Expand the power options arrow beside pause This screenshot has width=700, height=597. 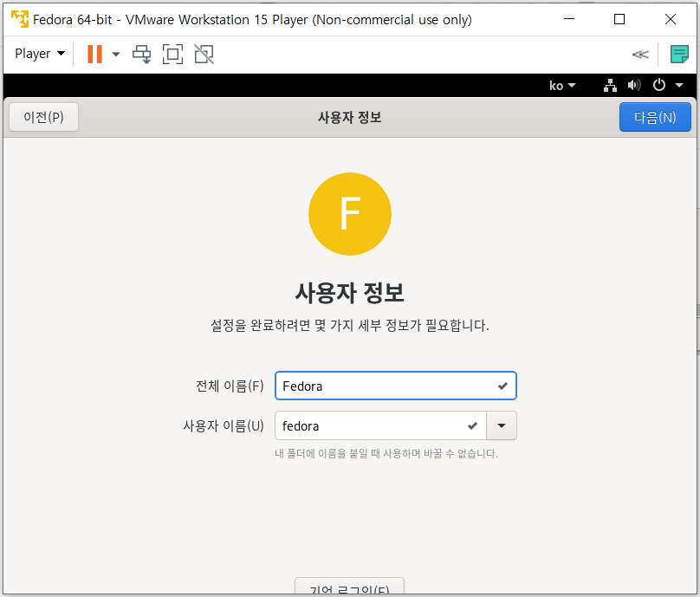point(115,54)
